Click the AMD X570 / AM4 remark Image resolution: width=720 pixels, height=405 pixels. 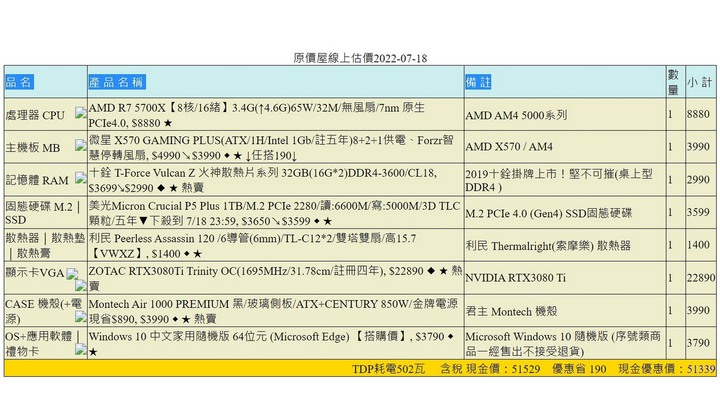pos(509,147)
